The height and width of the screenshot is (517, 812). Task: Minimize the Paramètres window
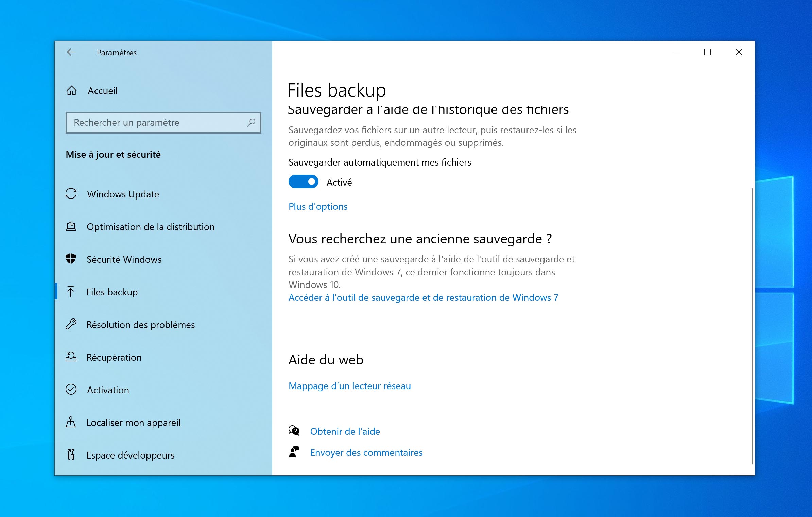[x=676, y=52]
